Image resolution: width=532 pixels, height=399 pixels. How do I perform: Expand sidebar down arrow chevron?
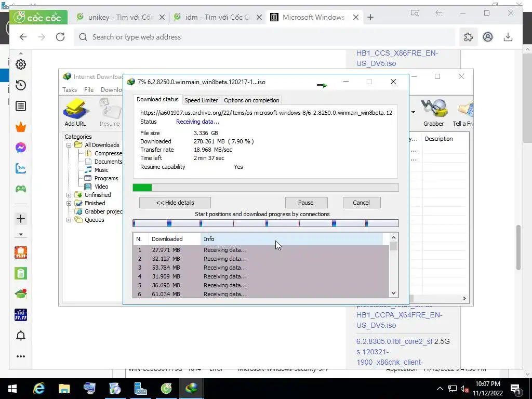click(x=21, y=234)
